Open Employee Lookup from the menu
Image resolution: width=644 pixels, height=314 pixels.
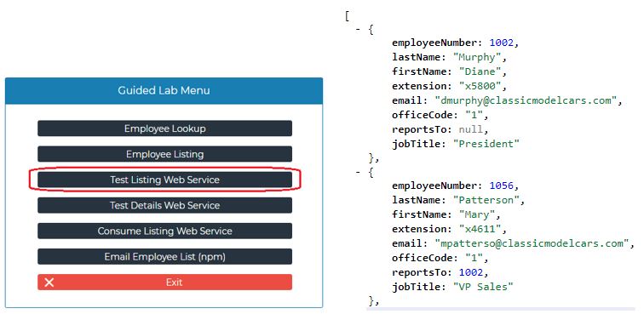(164, 128)
